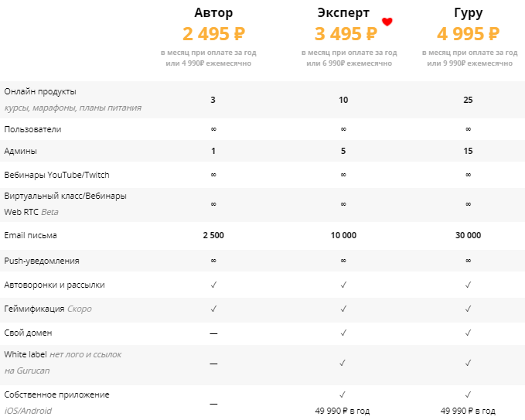Click the Гуру plan's Push-уведомления infinity symbol
The height and width of the screenshot is (420, 525).
(x=469, y=261)
